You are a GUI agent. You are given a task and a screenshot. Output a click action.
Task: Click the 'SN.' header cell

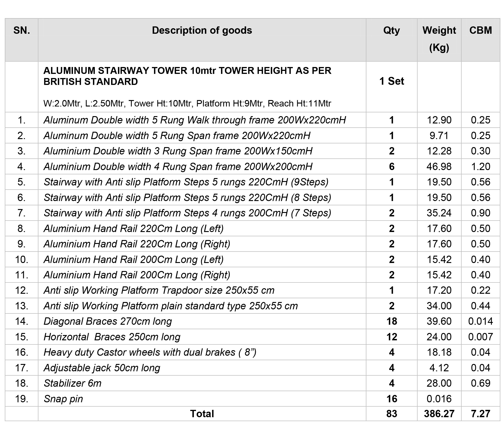point(22,30)
